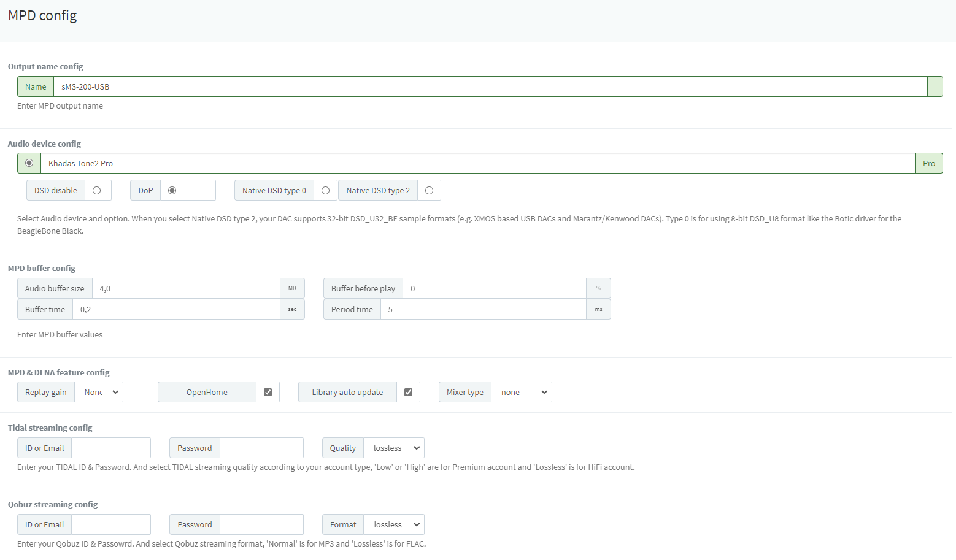
Task: Enable Native DSD type 0
Action: [x=325, y=191]
